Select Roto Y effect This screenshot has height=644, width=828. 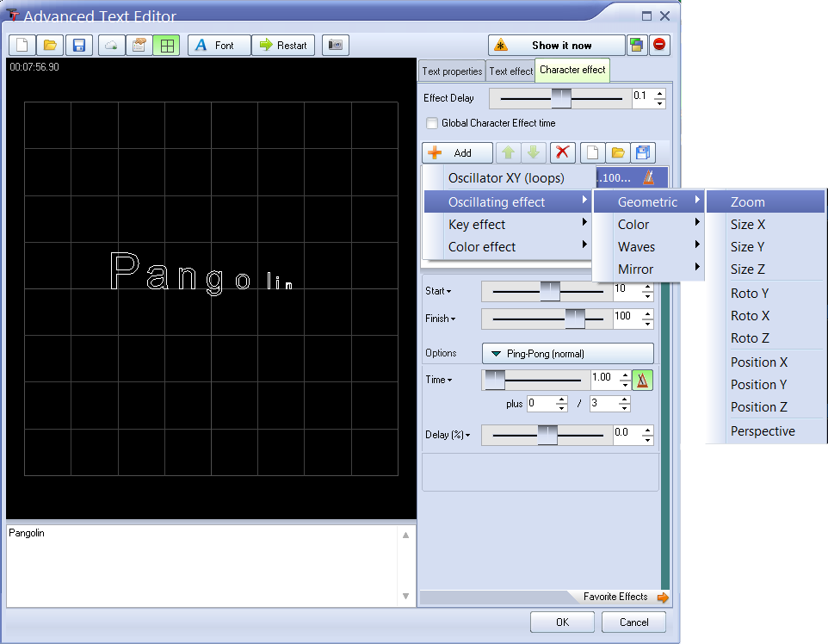[766, 294]
